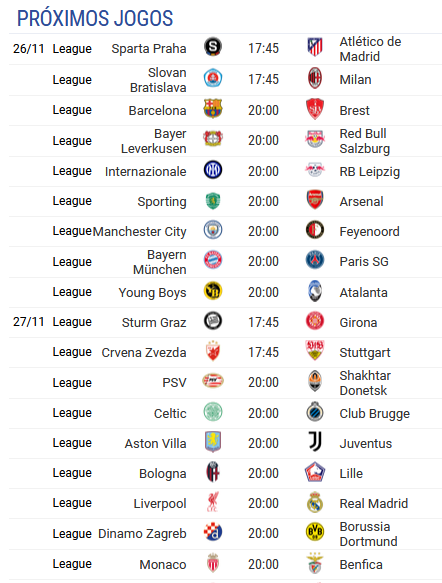Click the Manchester City badge

(213, 230)
